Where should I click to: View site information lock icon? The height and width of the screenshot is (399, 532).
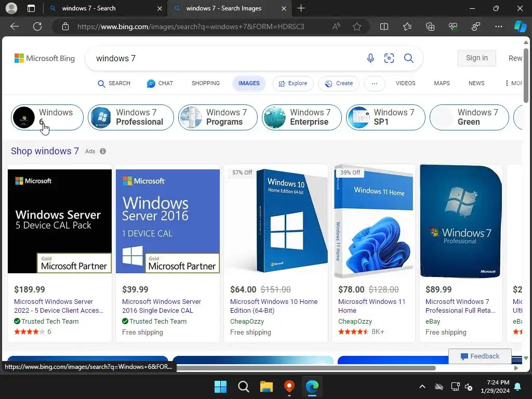pyautogui.click(x=65, y=26)
